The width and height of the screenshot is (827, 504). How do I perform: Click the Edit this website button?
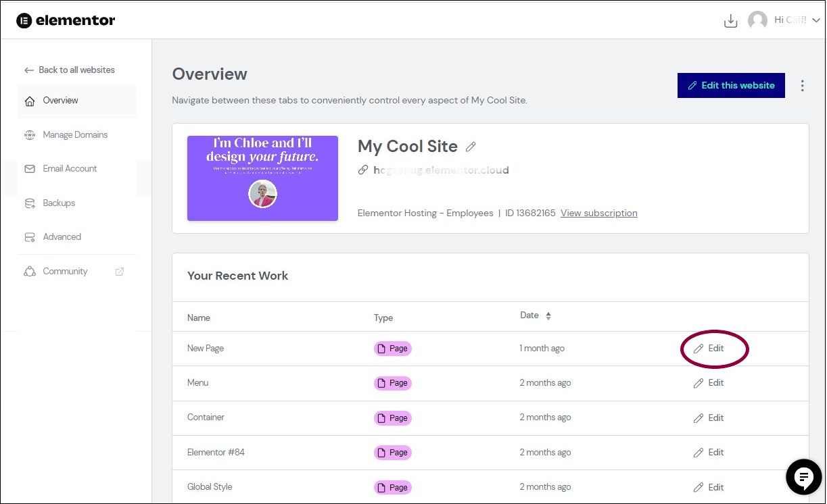click(x=731, y=85)
